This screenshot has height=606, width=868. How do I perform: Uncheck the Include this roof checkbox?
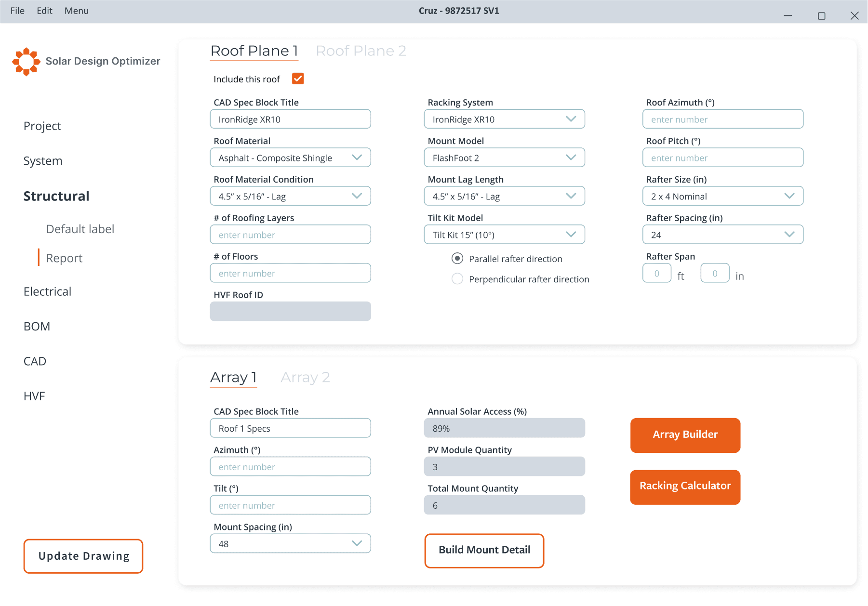(x=298, y=79)
